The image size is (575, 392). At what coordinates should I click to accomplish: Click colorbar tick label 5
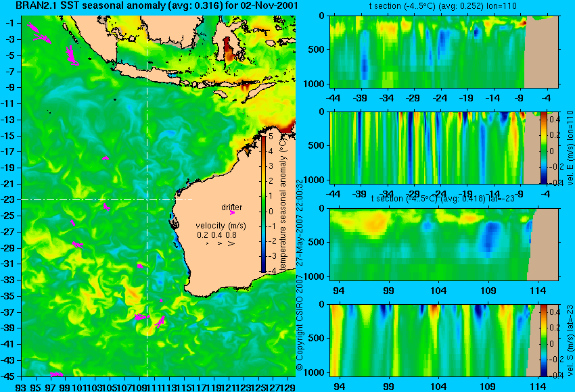point(271,137)
